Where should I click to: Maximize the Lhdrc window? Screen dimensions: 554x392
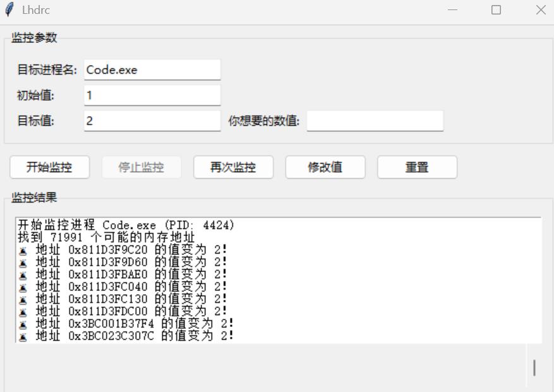coord(496,10)
